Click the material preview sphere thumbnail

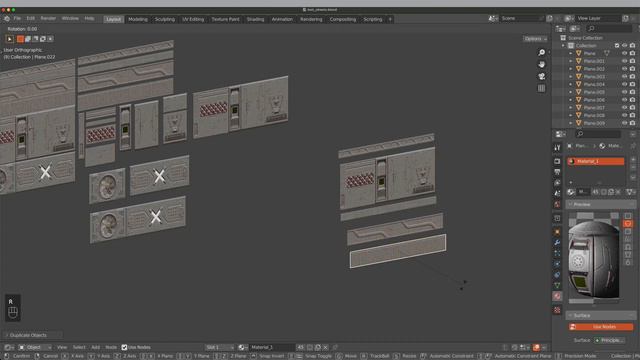[x=594, y=258]
